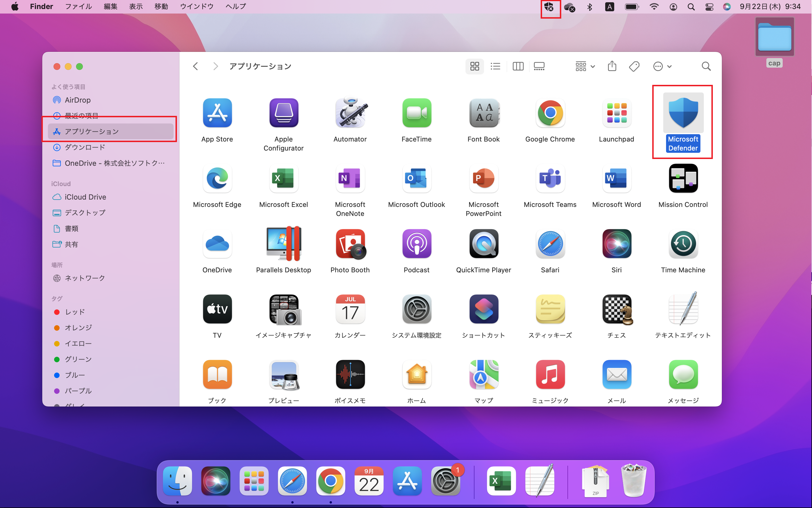Open the 移動 menu
The width and height of the screenshot is (812, 508).
(x=161, y=6)
